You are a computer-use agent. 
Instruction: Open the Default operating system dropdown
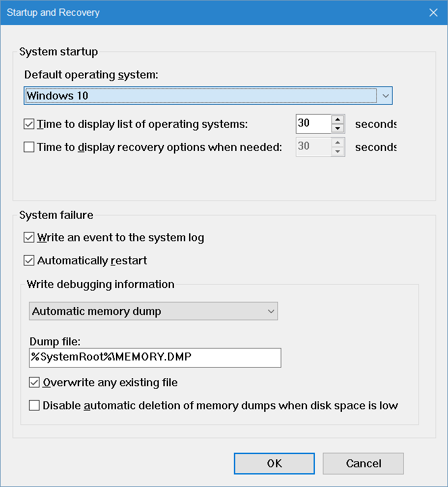[x=208, y=96]
